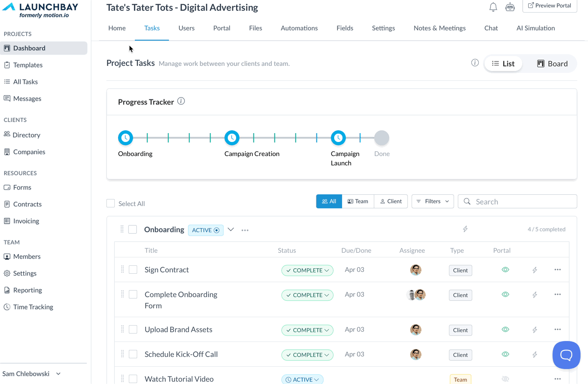Click drag handle of Onboarding section
Screen dimensions: 588x384
coord(122,229)
